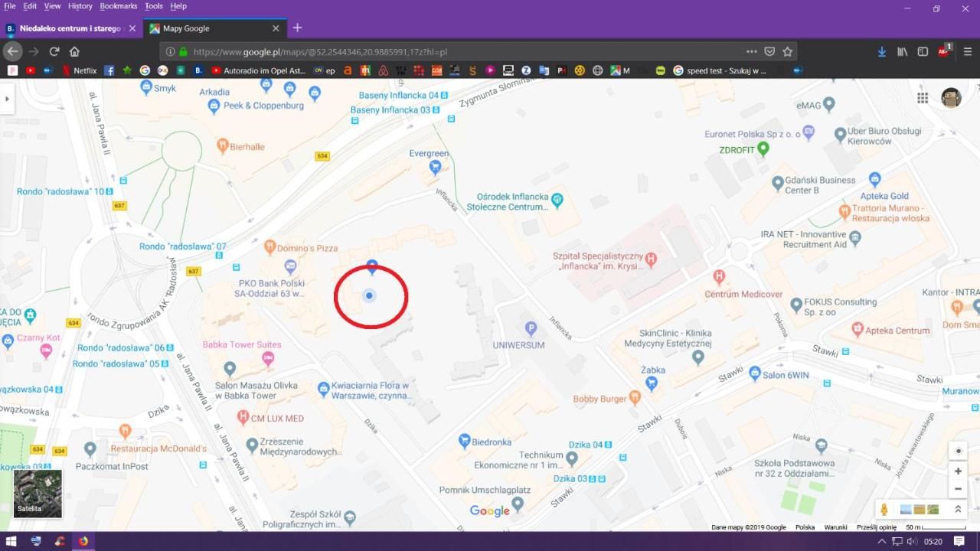
Task: Select the ZDROFIT marker
Action: (763, 148)
